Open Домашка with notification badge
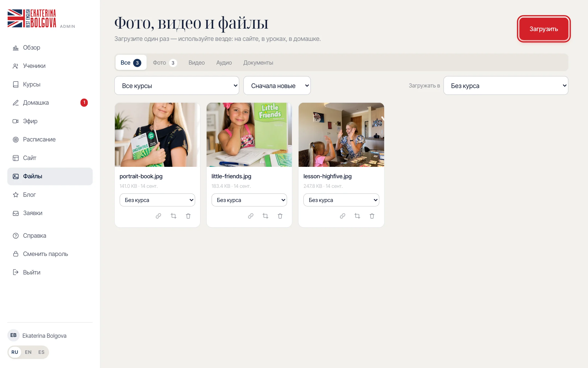The height and width of the screenshot is (368, 588). (50, 103)
